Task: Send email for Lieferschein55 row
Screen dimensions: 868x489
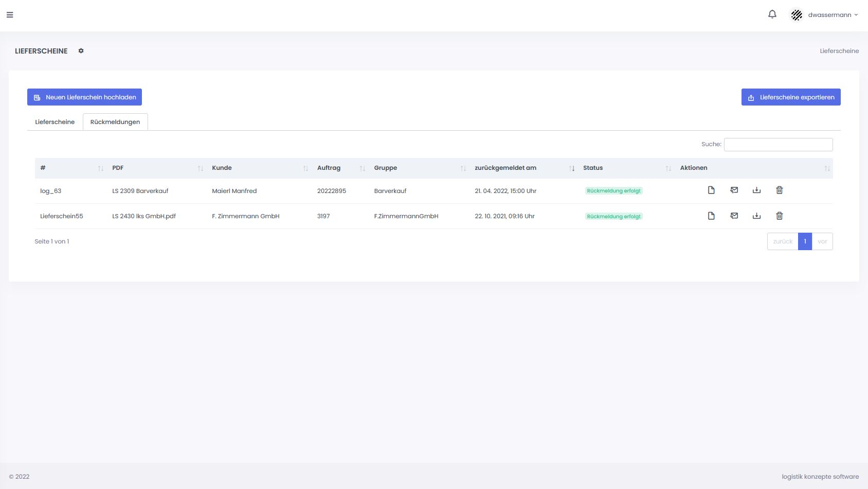Action: point(734,216)
